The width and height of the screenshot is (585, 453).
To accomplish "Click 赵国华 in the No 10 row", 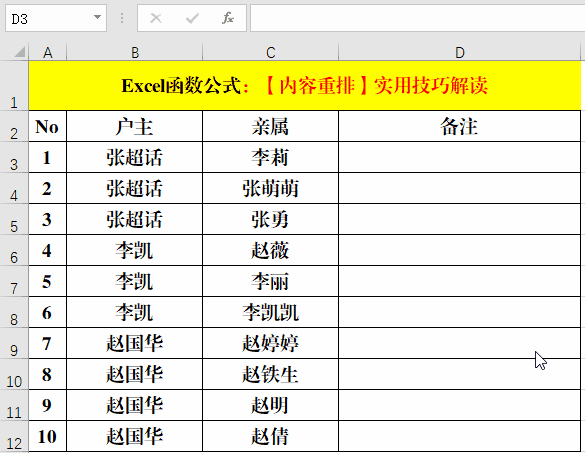I will tap(135, 436).
